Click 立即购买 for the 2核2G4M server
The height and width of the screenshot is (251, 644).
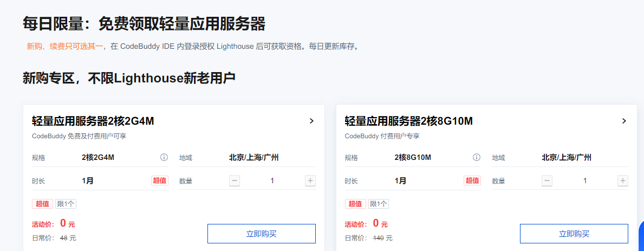click(x=262, y=234)
